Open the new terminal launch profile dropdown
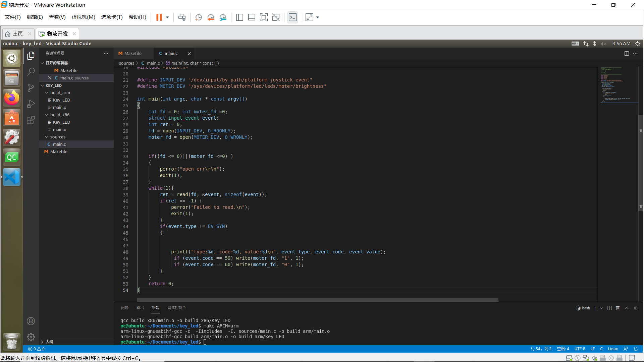 601,308
